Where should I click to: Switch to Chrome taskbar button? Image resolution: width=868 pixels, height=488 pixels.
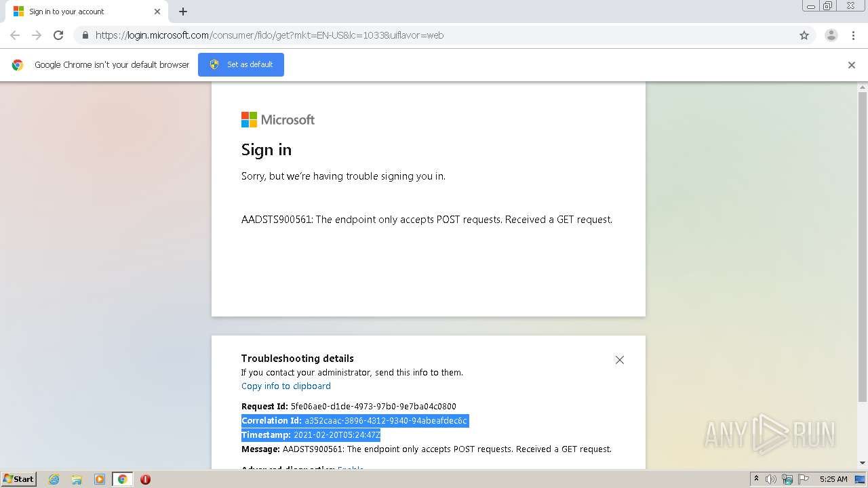tap(122, 479)
